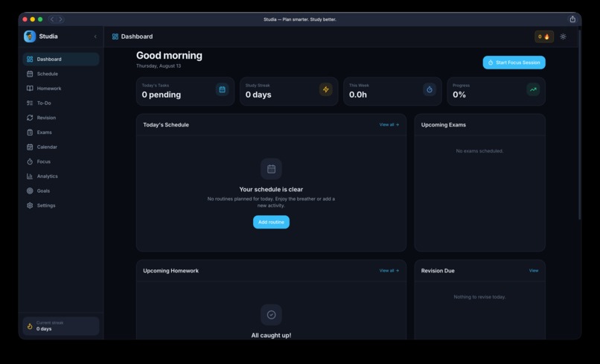The width and height of the screenshot is (600, 364).
Task: Click the Current streak flame icon
Action: [30, 327]
